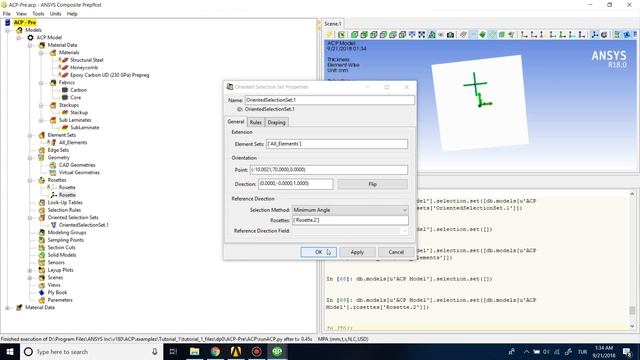Click the Type here to search box
Image resolution: width=640 pixels, height=360 pixels.
tap(90, 351)
